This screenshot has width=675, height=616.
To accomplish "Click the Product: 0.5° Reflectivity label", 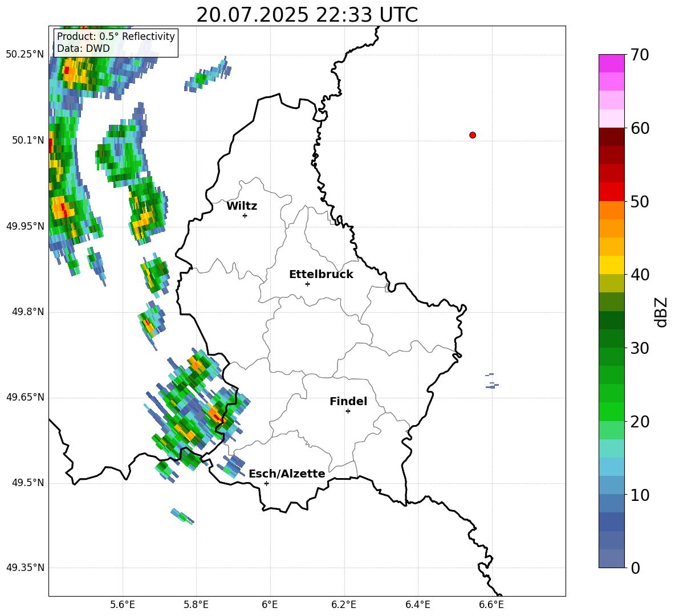I will [x=116, y=36].
